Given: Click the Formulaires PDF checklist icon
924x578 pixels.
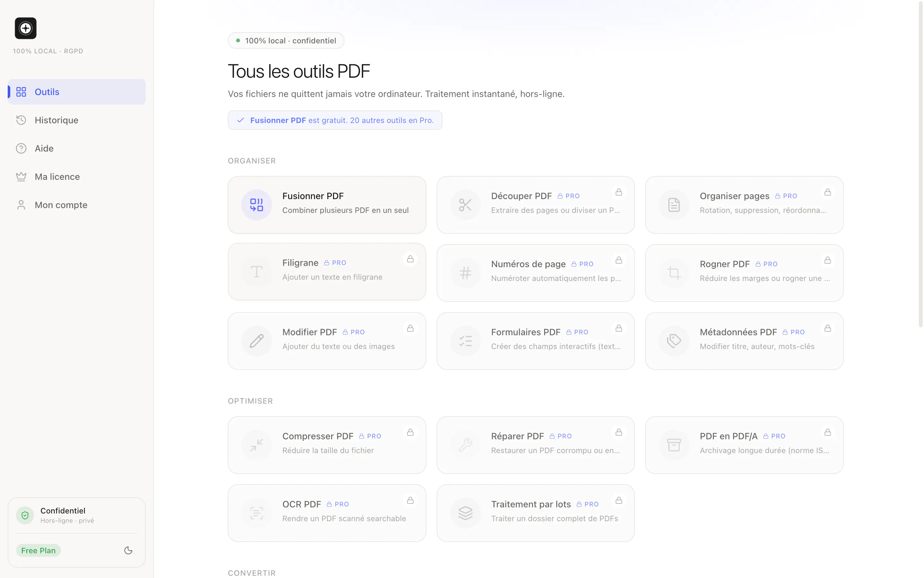Looking at the screenshot, I should point(466,341).
